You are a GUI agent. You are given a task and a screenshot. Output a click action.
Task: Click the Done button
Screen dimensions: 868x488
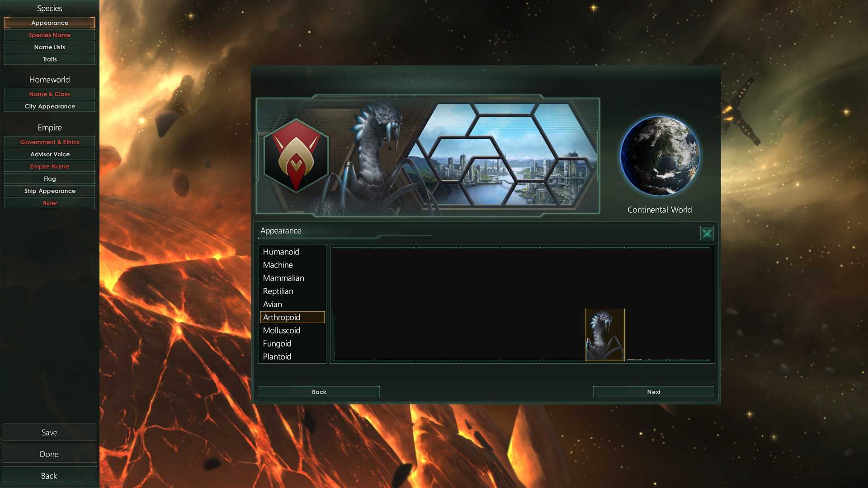tap(49, 454)
